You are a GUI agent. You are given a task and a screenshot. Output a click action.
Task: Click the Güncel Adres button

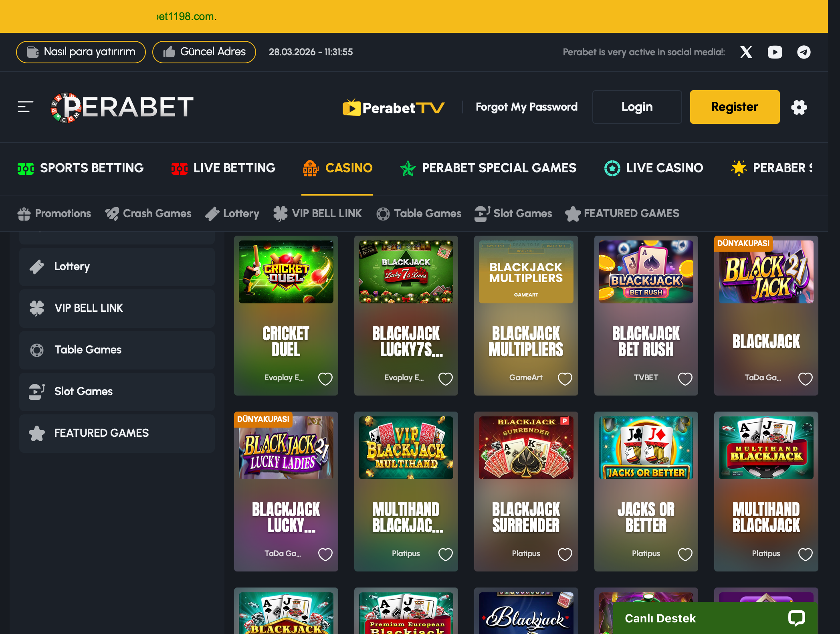tap(204, 52)
